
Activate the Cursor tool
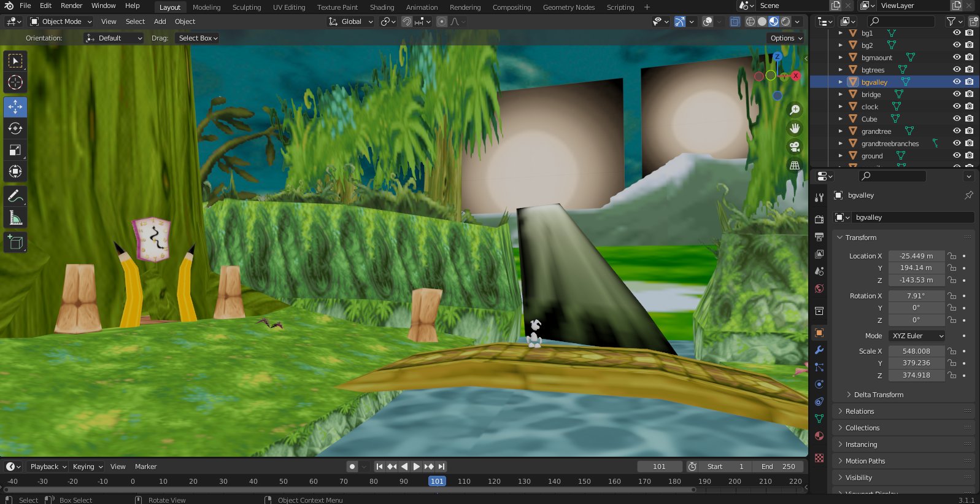click(x=15, y=82)
